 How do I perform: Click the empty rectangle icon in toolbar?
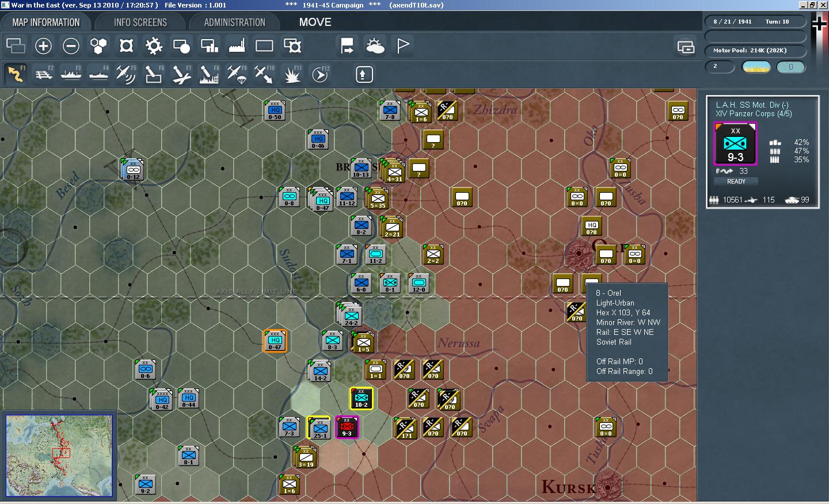(x=264, y=46)
